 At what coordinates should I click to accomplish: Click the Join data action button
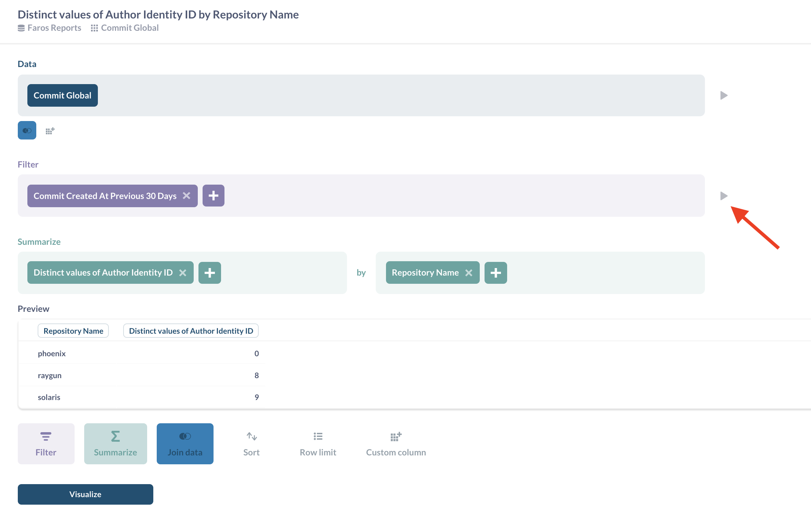[185, 443]
